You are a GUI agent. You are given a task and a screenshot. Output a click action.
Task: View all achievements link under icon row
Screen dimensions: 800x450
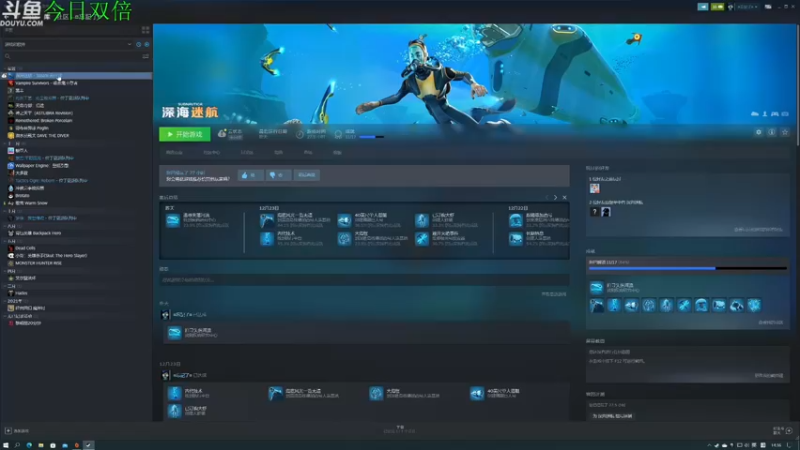(770, 322)
